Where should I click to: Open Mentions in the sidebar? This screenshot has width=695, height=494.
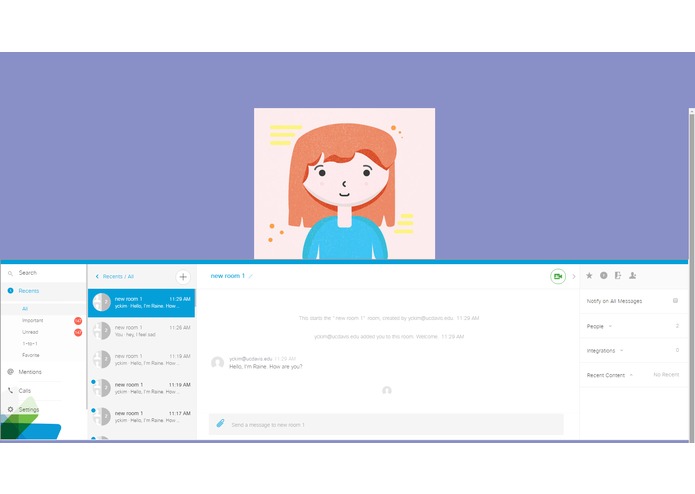(30, 372)
